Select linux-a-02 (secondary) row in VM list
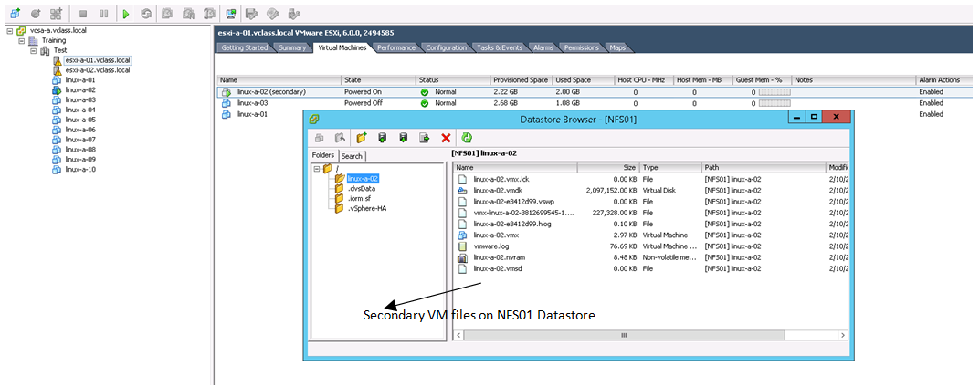 click(x=596, y=92)
